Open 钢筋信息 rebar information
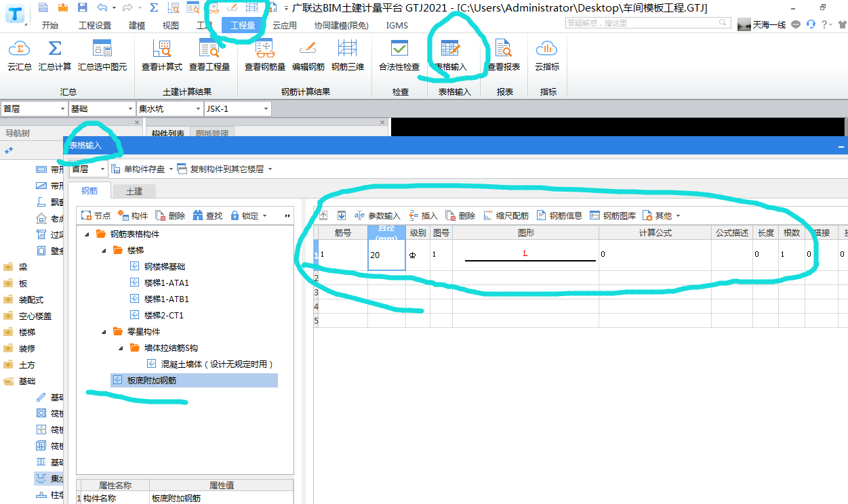The image size is (848, 504). 559,215
